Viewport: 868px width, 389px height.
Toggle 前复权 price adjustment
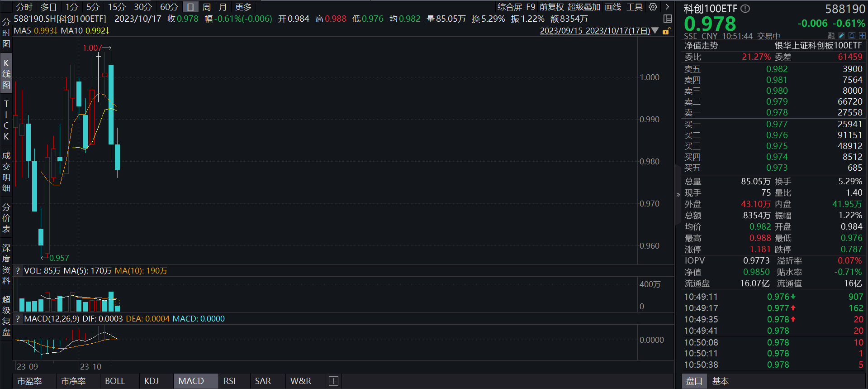click(x=551, y=7)
